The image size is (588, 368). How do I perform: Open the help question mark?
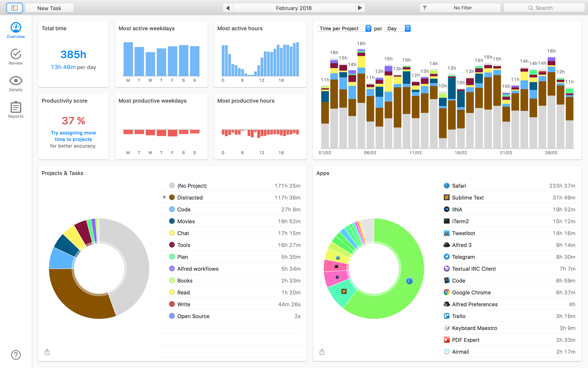[x=16, y=355]
